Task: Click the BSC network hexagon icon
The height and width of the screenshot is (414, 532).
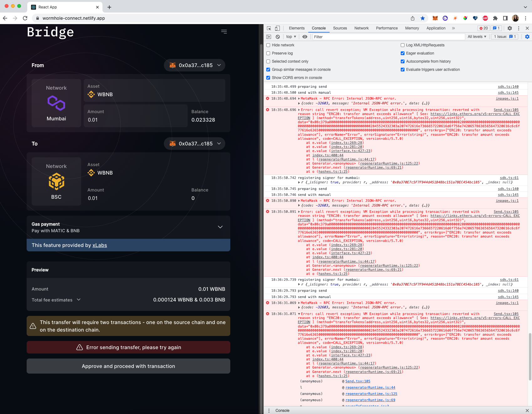Action: pyautogui.click(x=56, y=182)
